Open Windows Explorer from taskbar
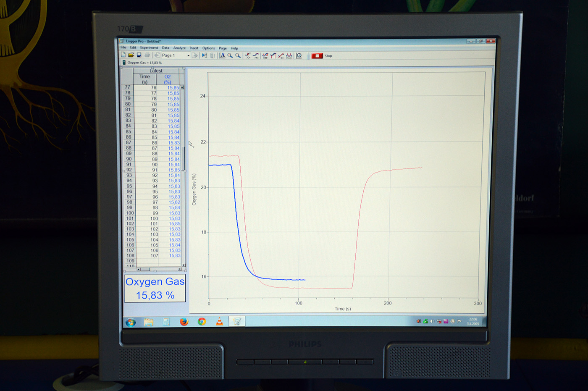Image resolution: width=588 pixels, height=391 pixels. (x=149, y=322)
